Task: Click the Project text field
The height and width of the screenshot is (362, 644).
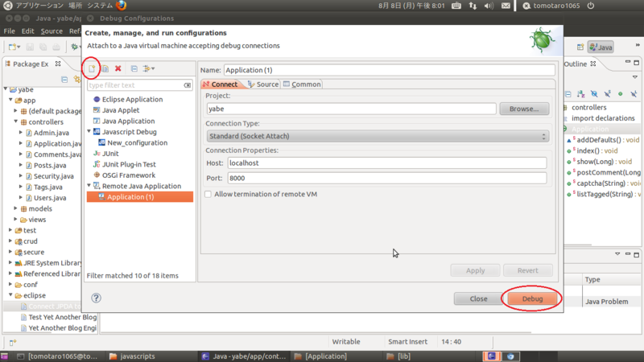Action: tap(351, 109)
